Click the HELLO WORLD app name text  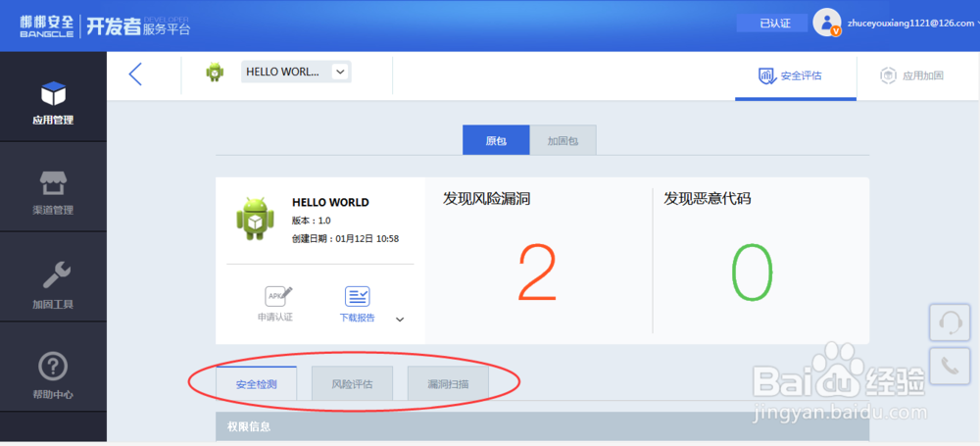(x=330, y=203)
